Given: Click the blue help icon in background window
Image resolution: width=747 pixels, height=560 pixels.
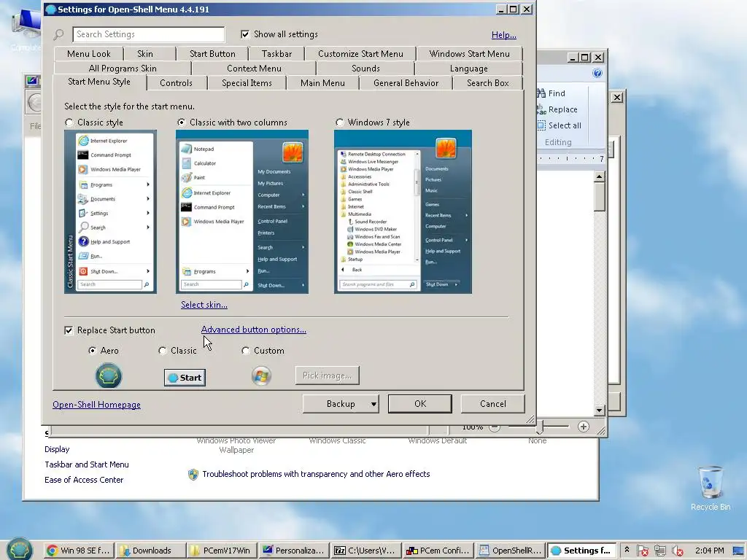Looking at the screenshot, I should point(597,73).
